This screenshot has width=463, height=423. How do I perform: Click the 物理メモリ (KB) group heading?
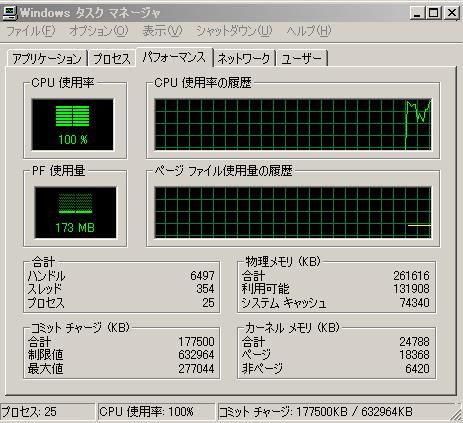pos(283,261)
